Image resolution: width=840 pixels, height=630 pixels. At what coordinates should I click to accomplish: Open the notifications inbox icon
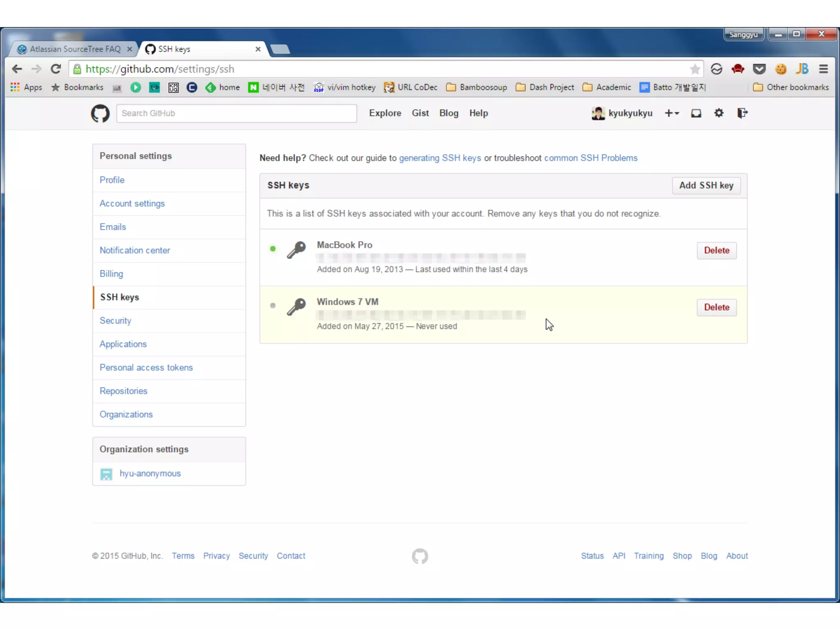(696, 113)
